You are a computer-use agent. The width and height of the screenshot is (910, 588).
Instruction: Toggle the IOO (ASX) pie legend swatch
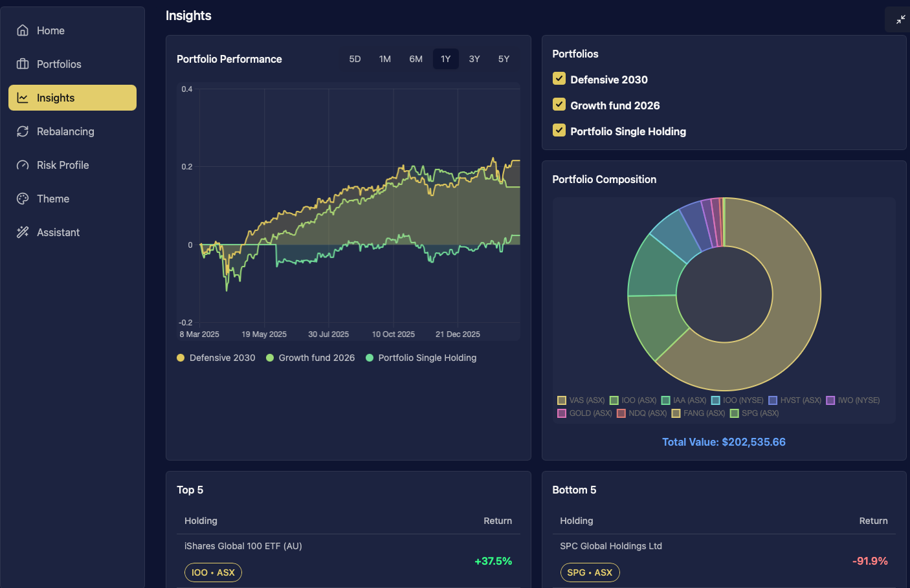614,400
